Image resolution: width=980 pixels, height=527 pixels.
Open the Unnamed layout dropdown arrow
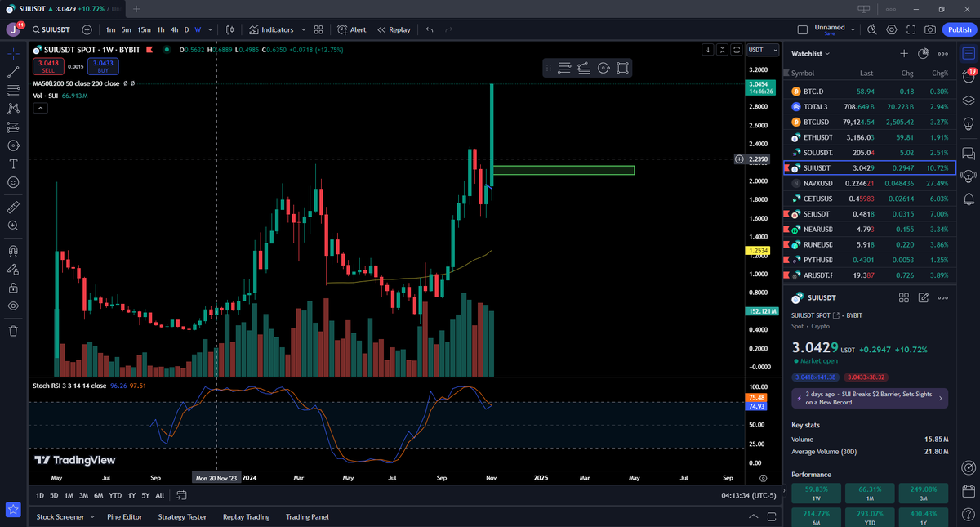tap(855, 29)
